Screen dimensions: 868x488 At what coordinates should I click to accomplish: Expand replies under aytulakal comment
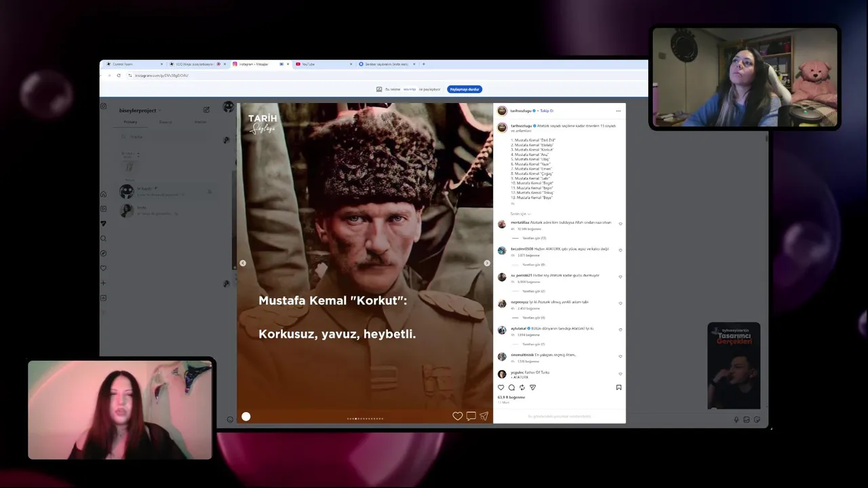[534, 344]
